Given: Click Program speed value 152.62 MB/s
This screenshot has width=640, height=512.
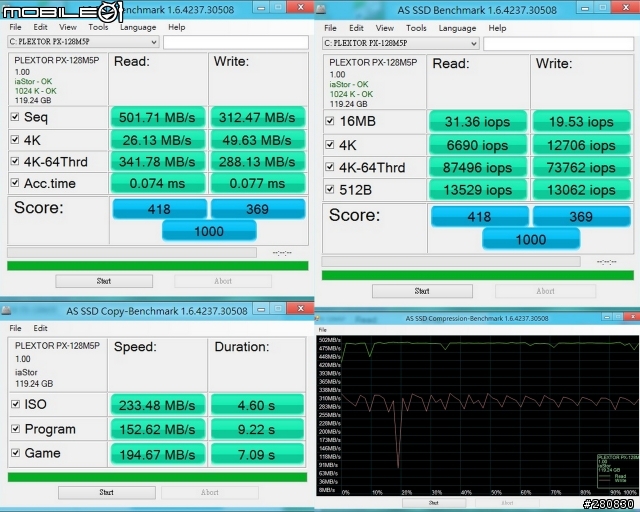Looking at the screenshot, I should click(x=158, y=430).
